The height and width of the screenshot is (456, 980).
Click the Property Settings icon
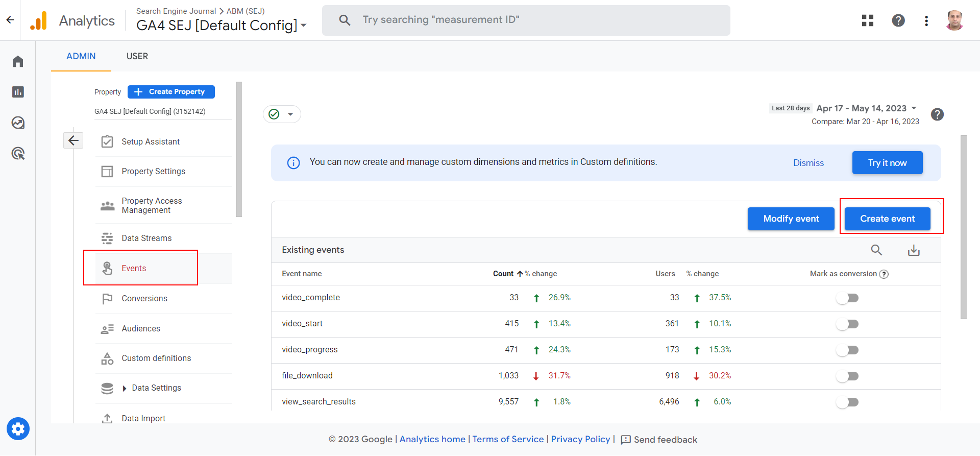coord(107,171)
